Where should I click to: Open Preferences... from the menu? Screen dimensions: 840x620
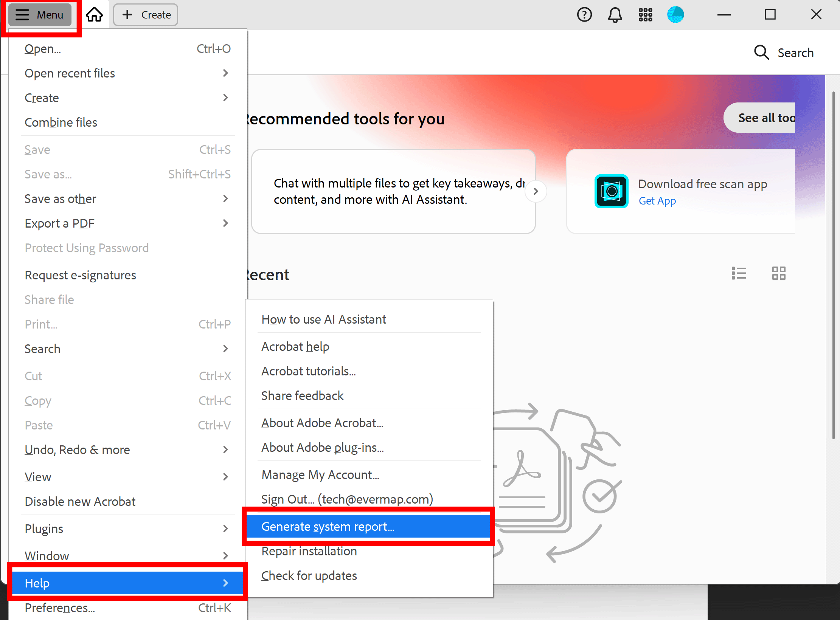pyautogui.click(x=128, y=608)
